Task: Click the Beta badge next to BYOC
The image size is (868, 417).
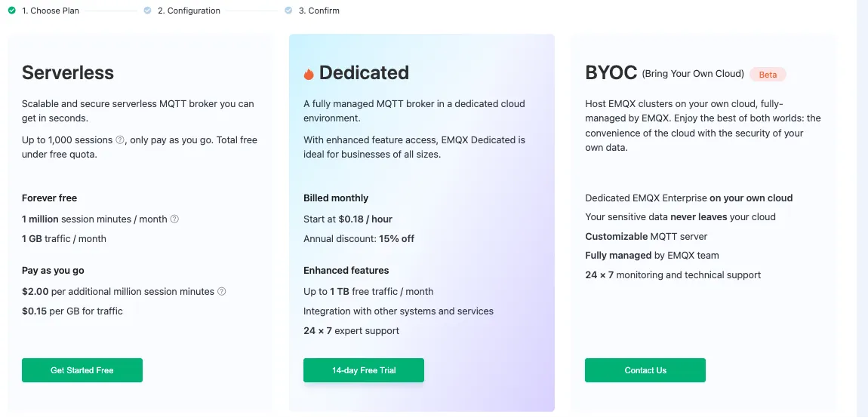Action: pyautogui.click(x=768, y=75)
